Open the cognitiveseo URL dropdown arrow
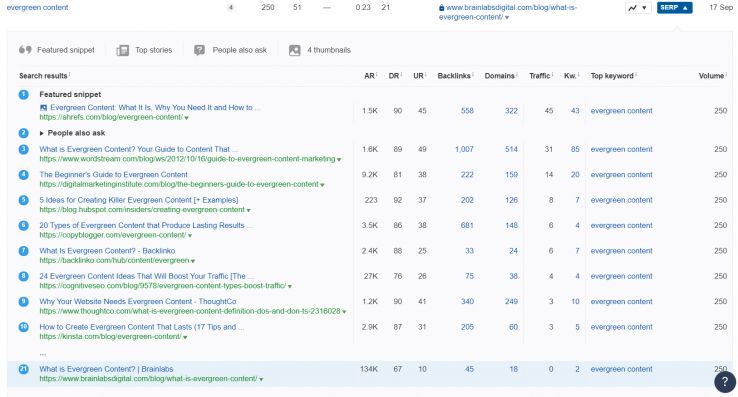738x397 pixels. click(x=290, y=286)
